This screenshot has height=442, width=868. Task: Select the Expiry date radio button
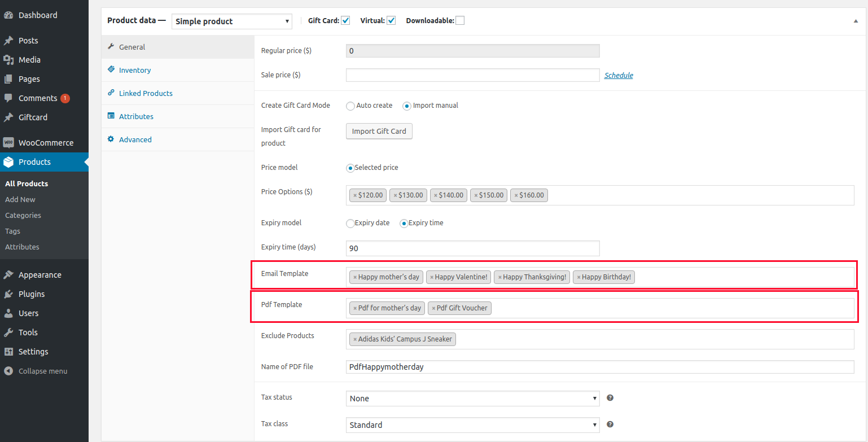click(350, 223)
